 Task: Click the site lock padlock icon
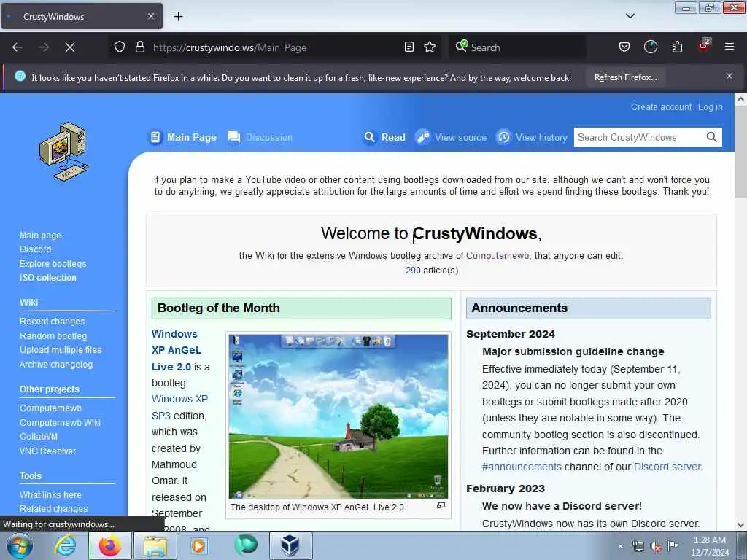click(139, 47)
